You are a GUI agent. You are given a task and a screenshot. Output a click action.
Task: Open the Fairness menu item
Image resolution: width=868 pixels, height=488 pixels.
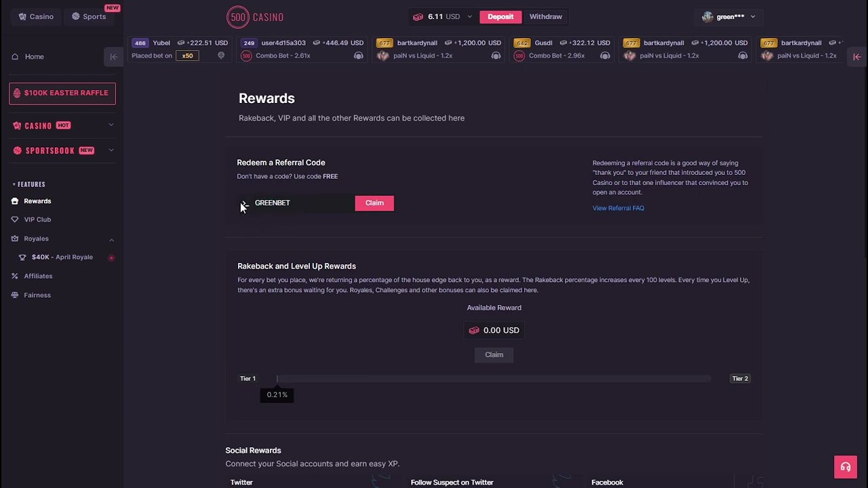[x=37, y=295]
